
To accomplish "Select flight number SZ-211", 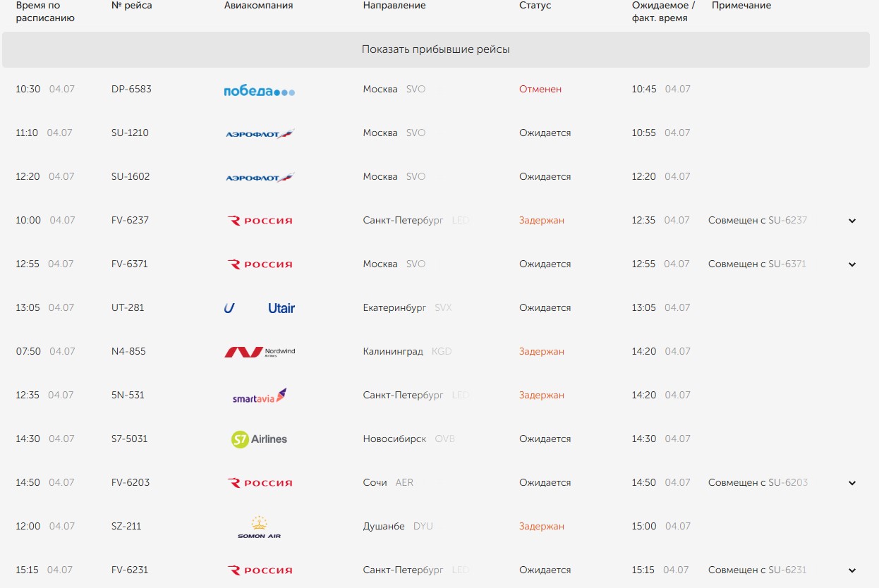I will [126, 526].
